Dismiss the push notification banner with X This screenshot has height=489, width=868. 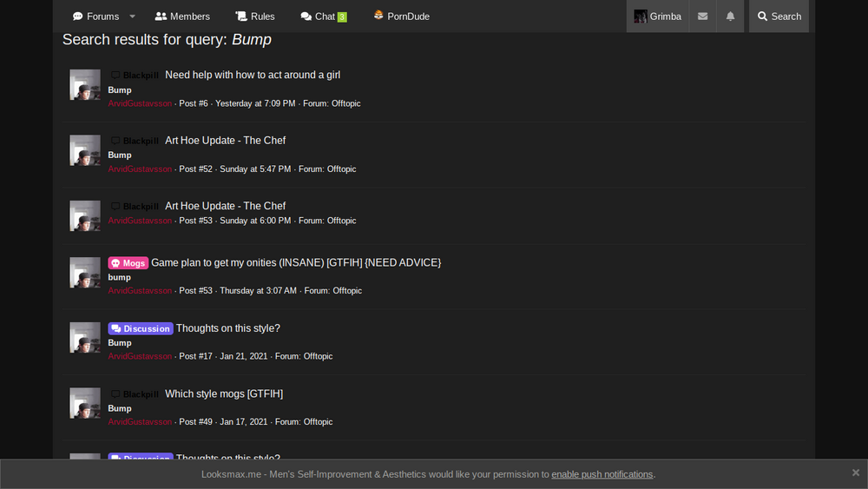pos(855,472)
